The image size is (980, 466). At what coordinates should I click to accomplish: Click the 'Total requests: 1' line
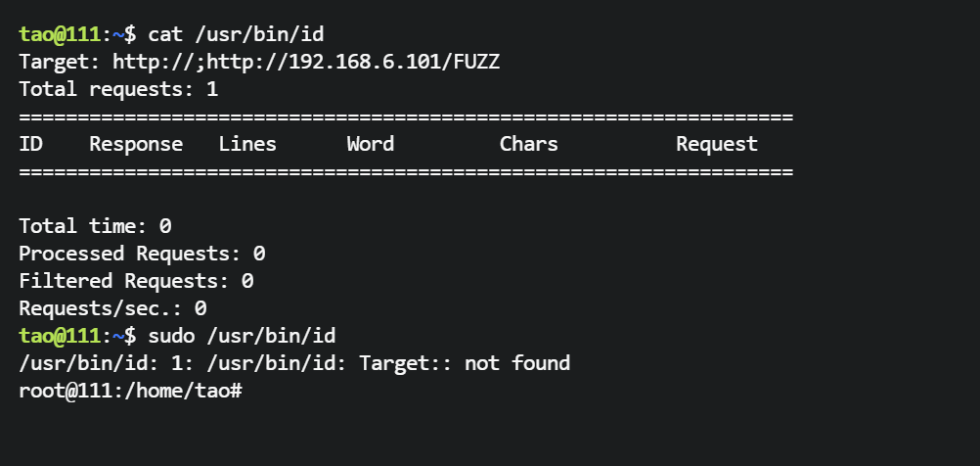coord(118,89)
